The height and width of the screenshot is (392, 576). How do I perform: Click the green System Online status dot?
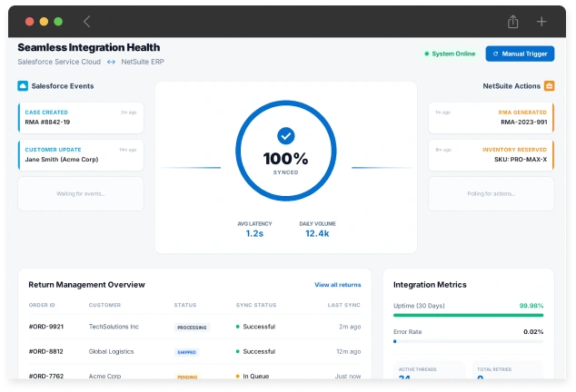click(426, 54)
